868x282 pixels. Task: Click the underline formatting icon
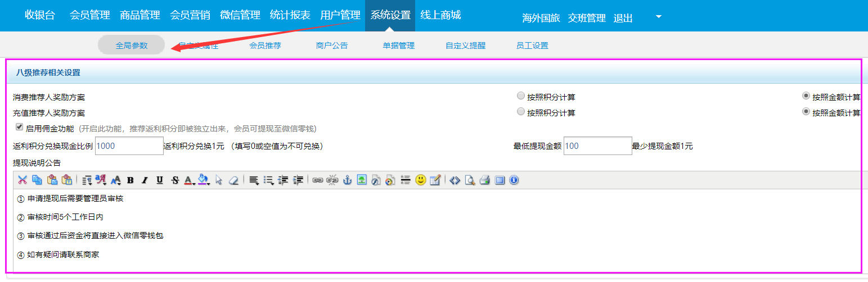point(160,180)
